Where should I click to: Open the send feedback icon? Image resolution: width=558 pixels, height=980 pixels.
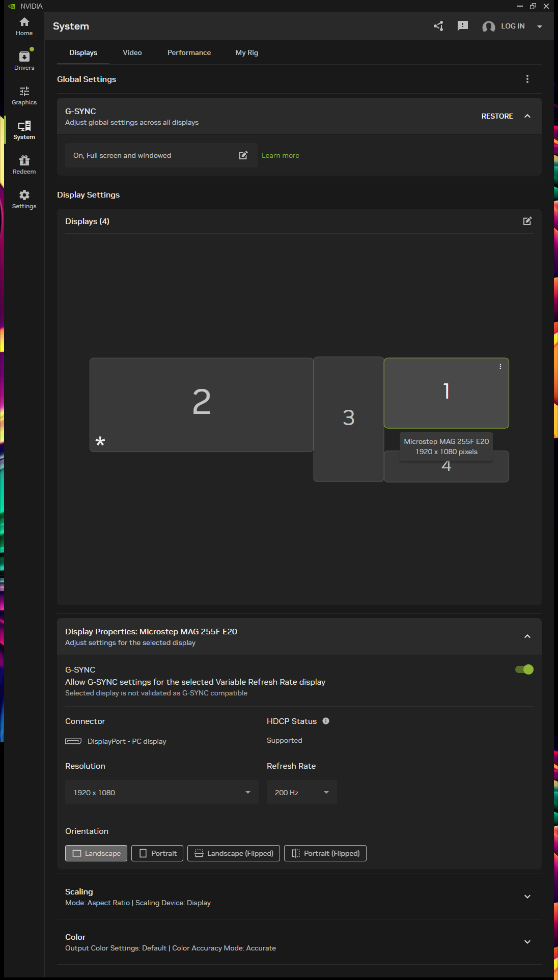pos(463,26)
